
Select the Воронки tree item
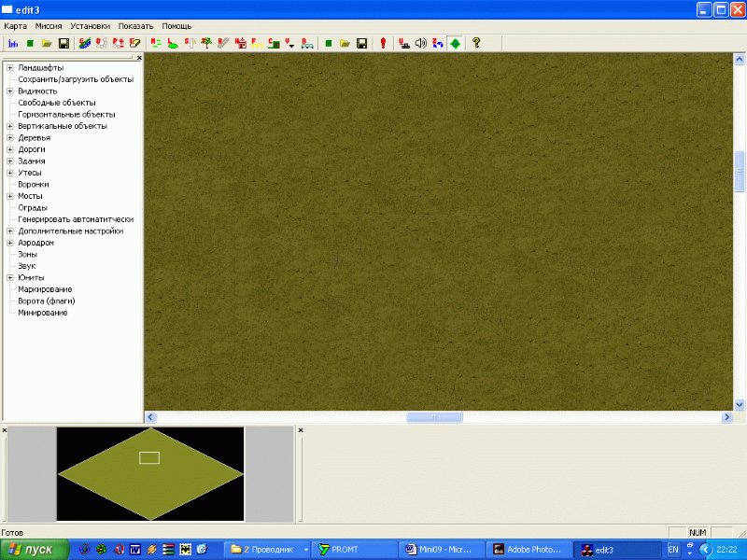34,184
